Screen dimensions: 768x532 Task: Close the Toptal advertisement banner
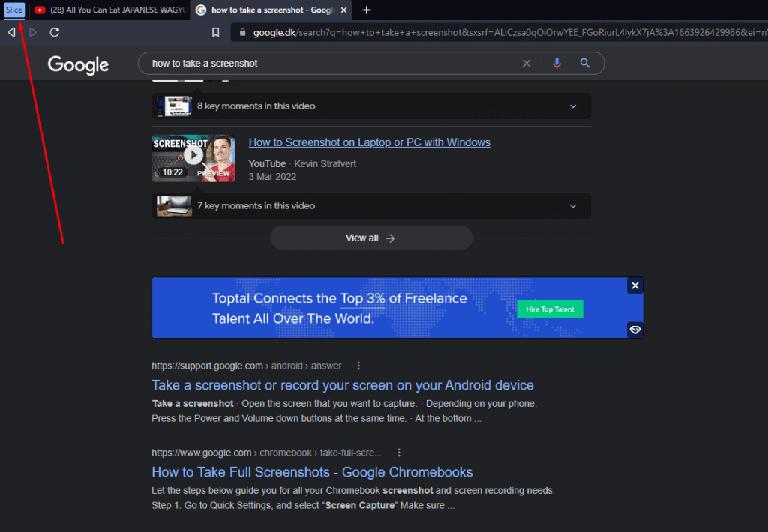pyautogui.click(x=634, y=285)
